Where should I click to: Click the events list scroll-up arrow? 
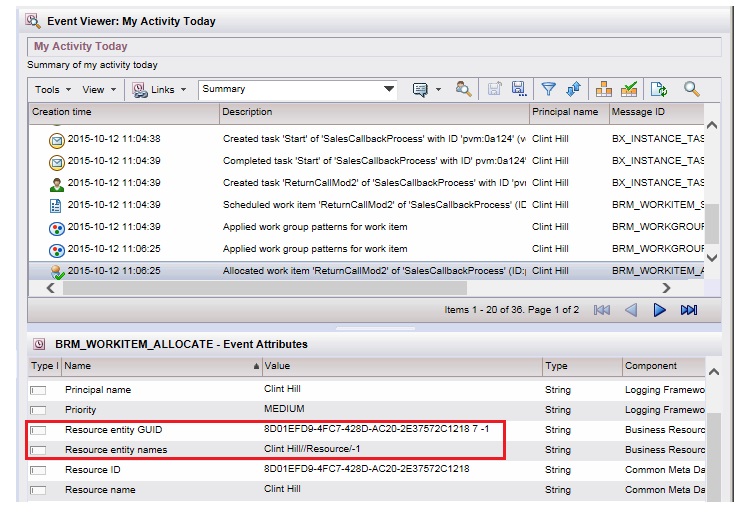[712, 125]
